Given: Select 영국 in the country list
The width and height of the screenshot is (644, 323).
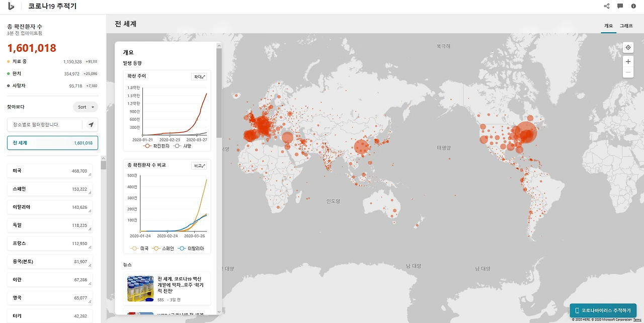Looking at the screenshot, I should coord(50,298).
